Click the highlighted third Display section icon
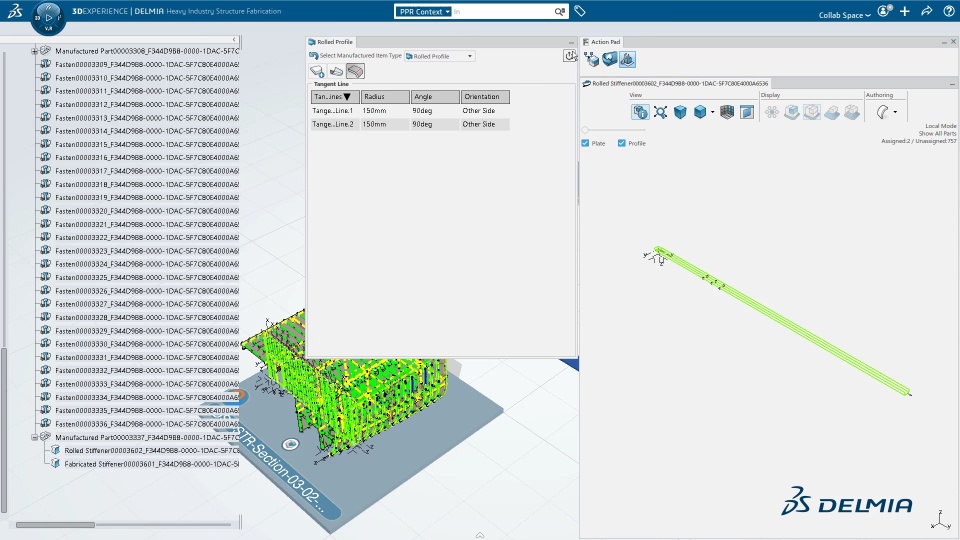 coord(812,112)
